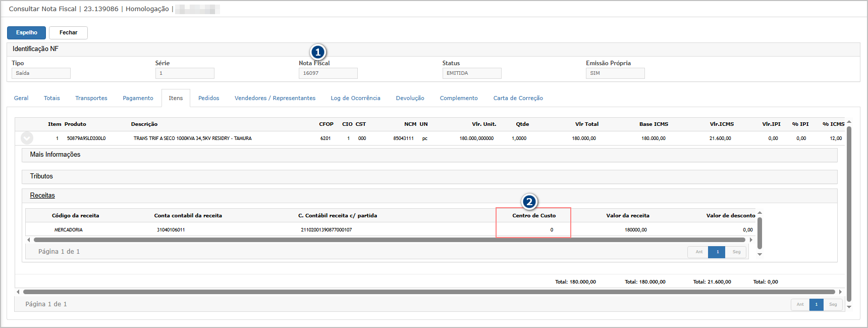Expand the Tributos section

coord(429,176)
